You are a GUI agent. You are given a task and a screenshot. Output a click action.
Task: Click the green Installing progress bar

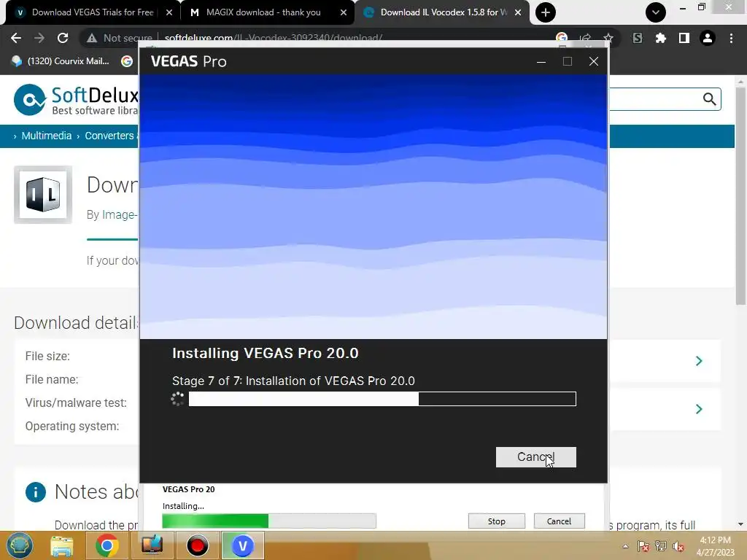(x=269, y=521)
